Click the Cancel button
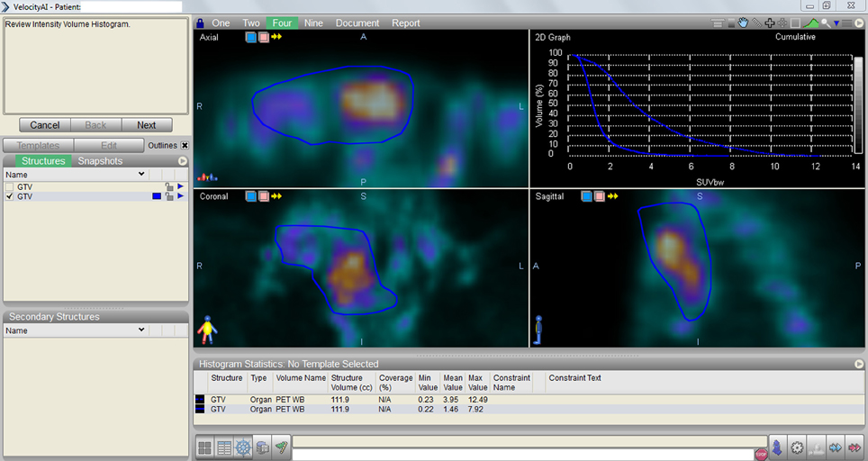The width and height of the screenshot is (868, 461). click(x=45, y=125)
